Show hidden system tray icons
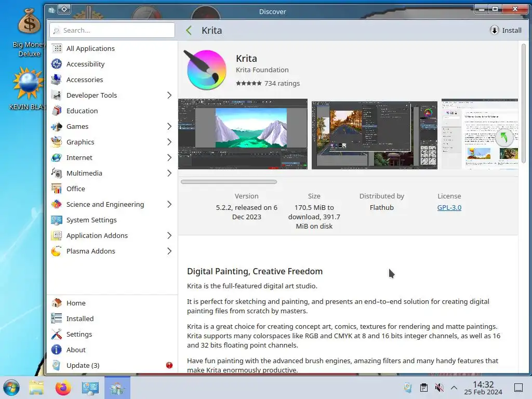This screenshot has height=399, width=532. click(454, 388)
